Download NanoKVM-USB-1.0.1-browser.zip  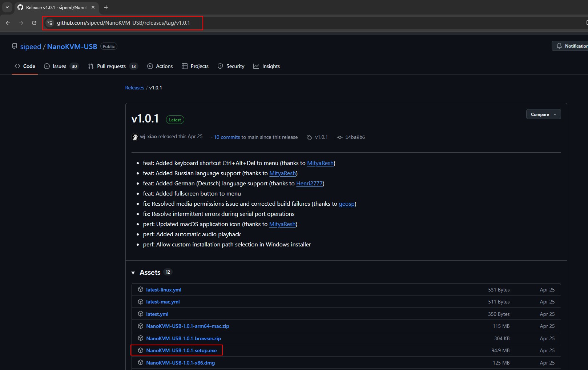pos(184,338)
